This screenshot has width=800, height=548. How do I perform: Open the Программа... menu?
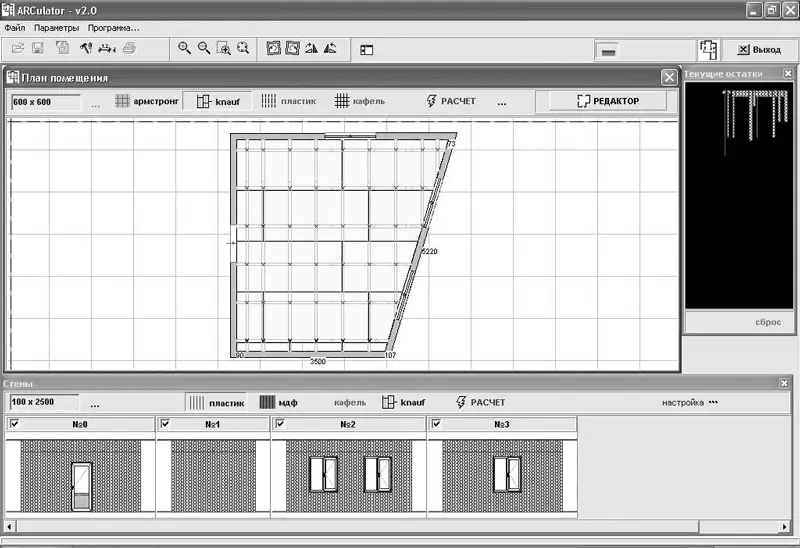(113, 28)
